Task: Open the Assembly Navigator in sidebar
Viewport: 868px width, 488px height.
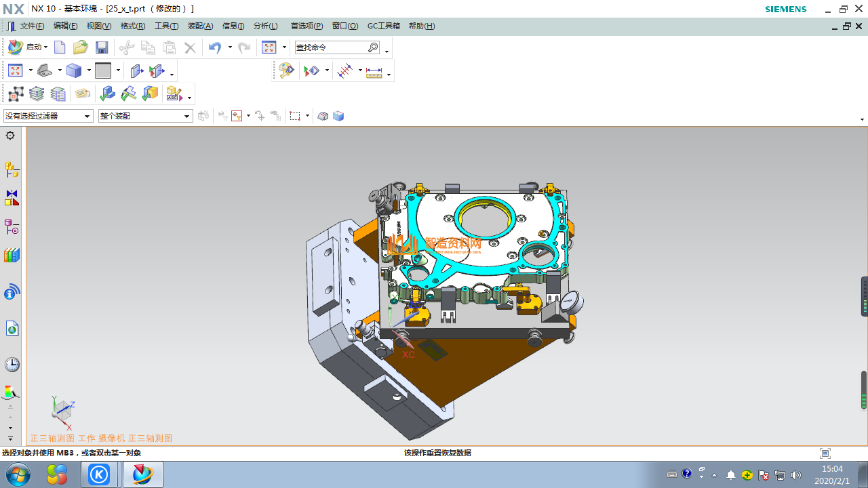Action: (x=12, y=169)
